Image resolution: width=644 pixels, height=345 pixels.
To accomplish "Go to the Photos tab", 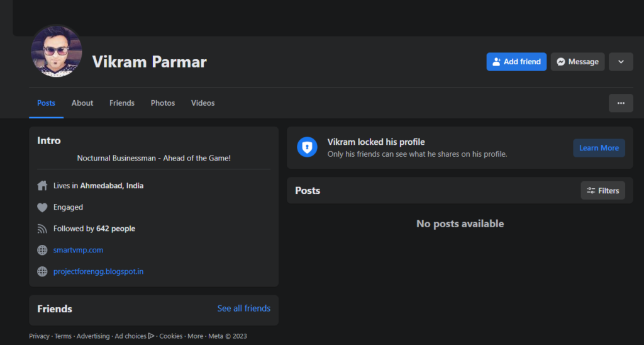I will pos(163,103).
